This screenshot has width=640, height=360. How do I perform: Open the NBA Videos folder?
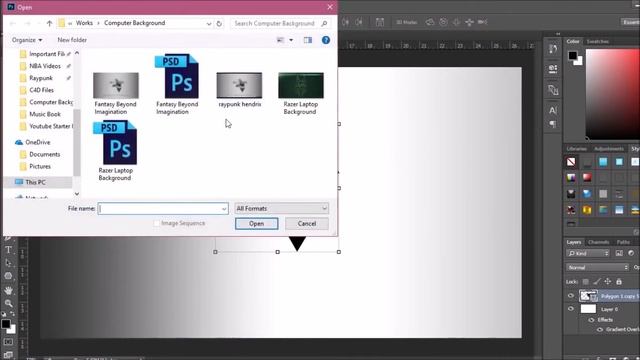click(45, 66)
